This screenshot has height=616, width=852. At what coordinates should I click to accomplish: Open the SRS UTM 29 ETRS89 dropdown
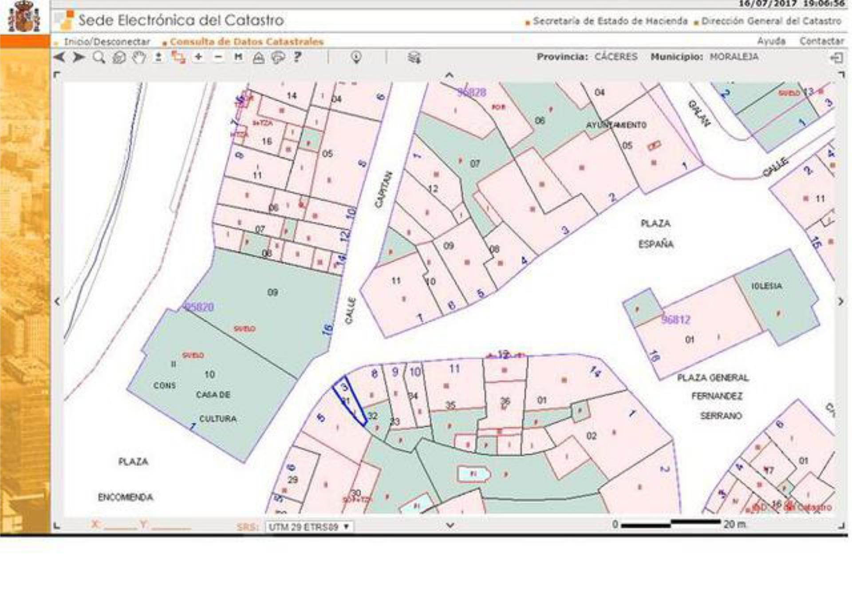tap(309, 527)
